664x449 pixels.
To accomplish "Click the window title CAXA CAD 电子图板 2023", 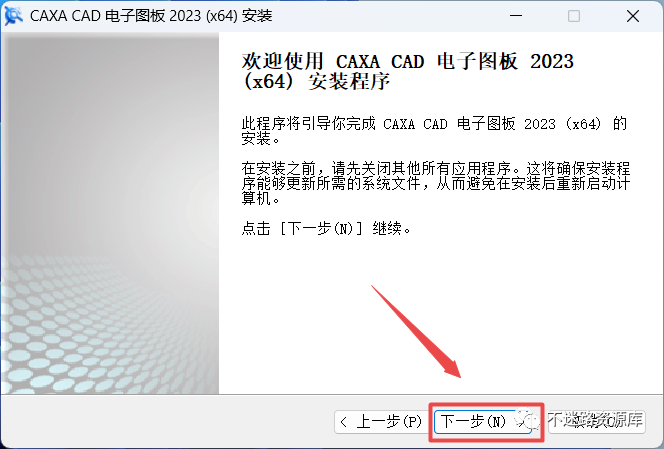I will 151,16.
